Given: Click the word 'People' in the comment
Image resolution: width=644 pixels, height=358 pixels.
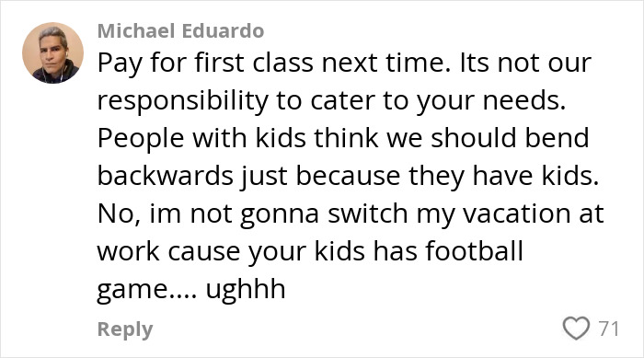Looking at the screenshot, I should tap(141, 139).
